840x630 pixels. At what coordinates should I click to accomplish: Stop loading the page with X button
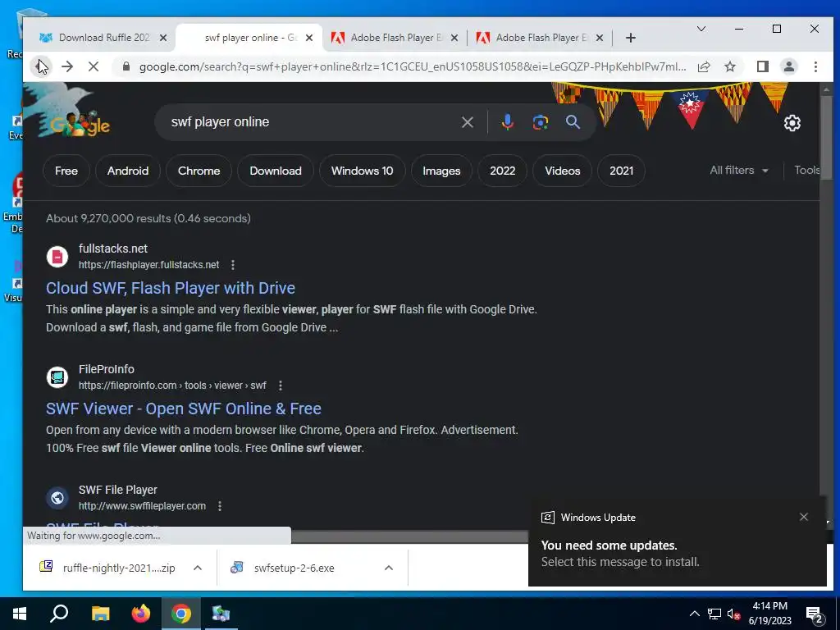[94, 66]
